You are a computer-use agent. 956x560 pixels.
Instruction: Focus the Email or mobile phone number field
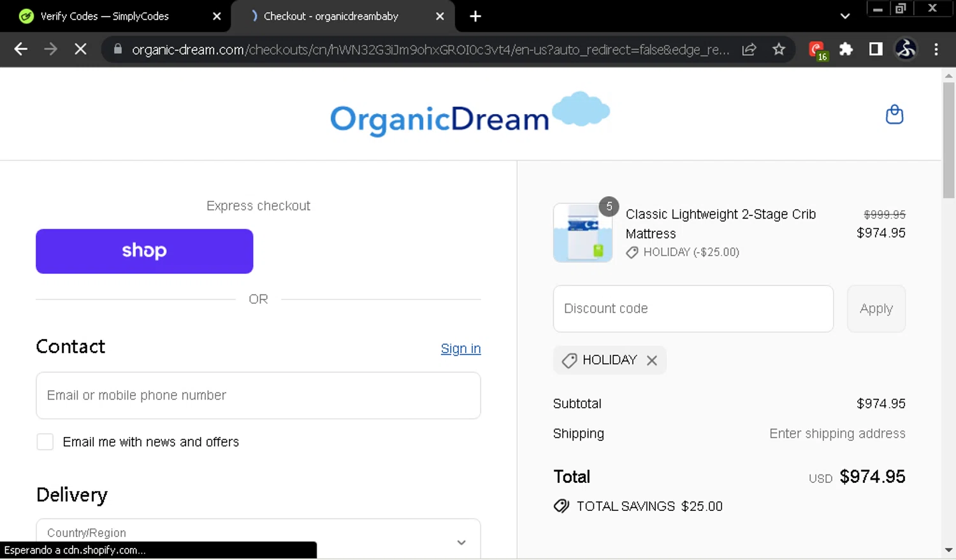coord(258,396)
